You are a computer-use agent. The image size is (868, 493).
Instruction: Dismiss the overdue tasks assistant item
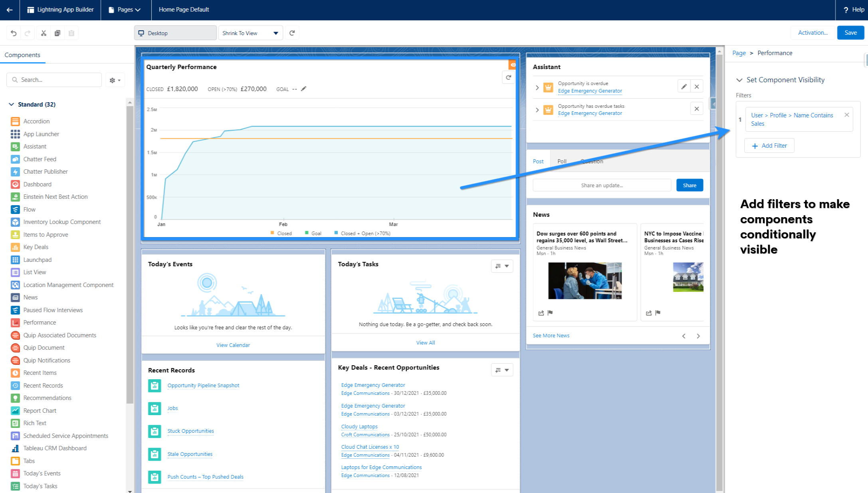pos(697,109)
